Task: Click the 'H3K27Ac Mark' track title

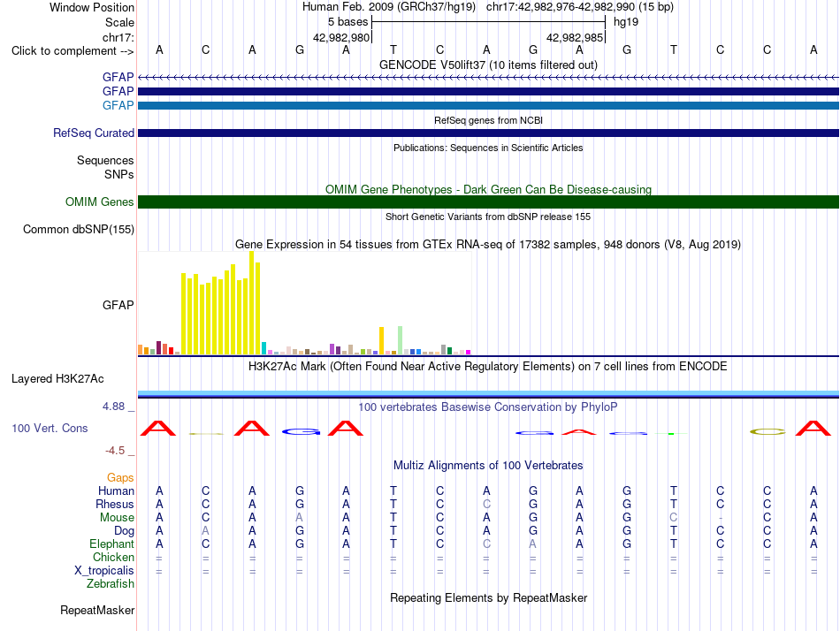Action: click(488, 367)
